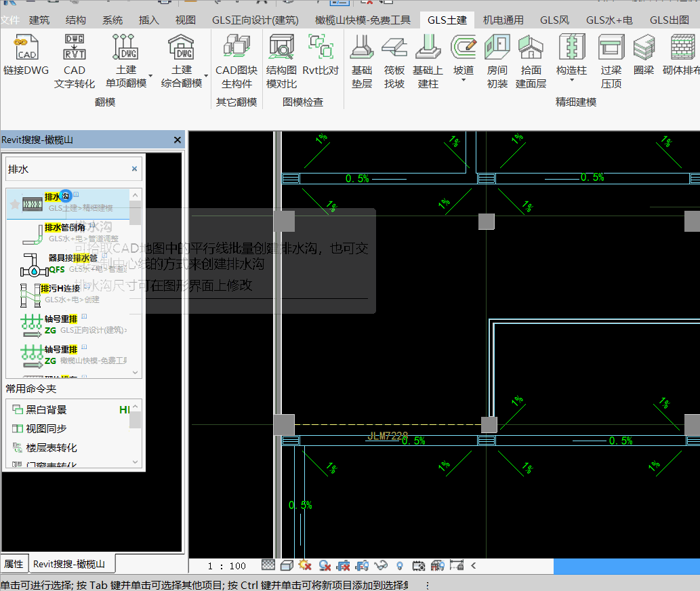
Task: Clear the 排水 search box
Action: pos(134,169)
